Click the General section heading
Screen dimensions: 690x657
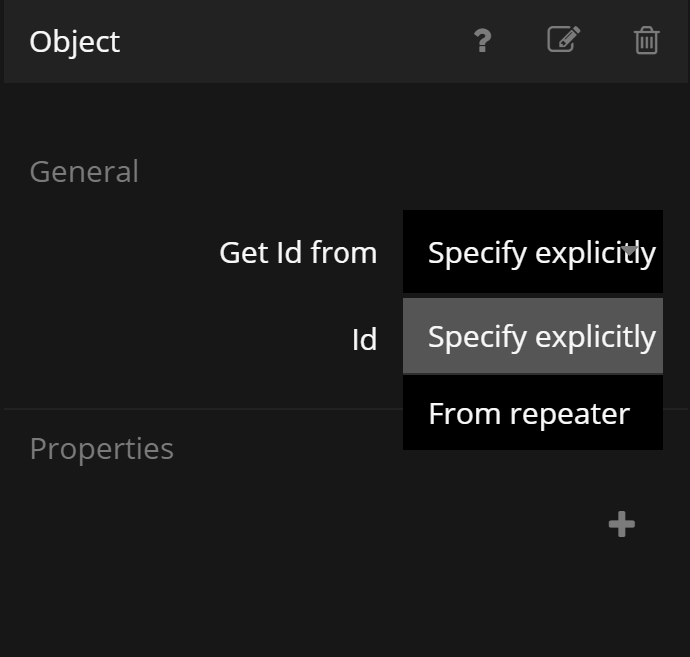(84, 171)
